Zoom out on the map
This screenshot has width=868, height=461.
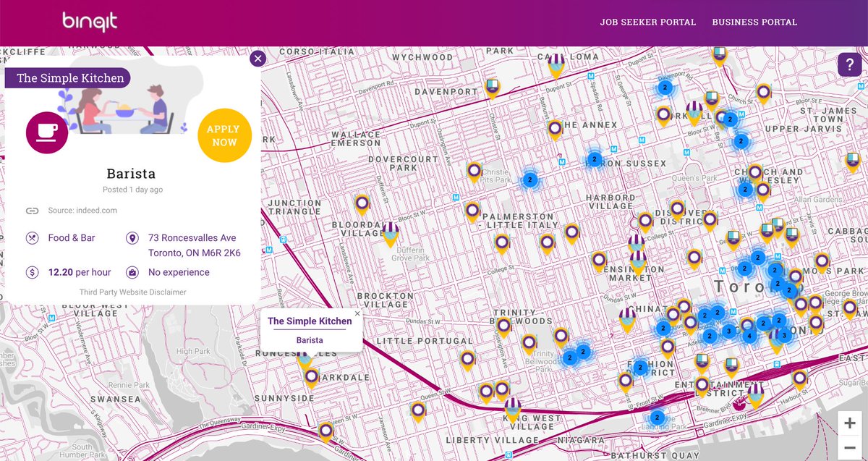pyautogui.click(x=849, y=448)
